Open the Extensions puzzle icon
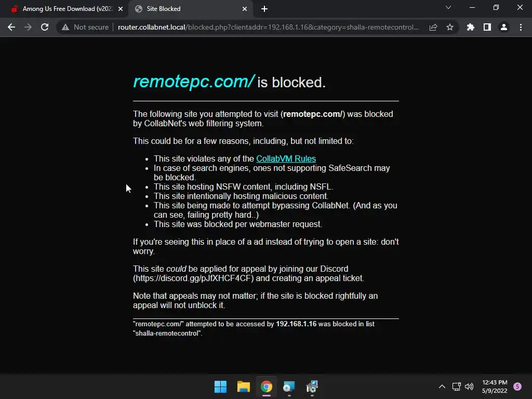532x399 pixels. click(470, 27)
